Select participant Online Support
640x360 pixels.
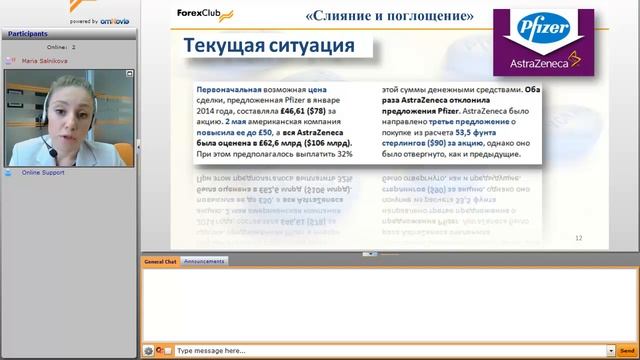43,173
